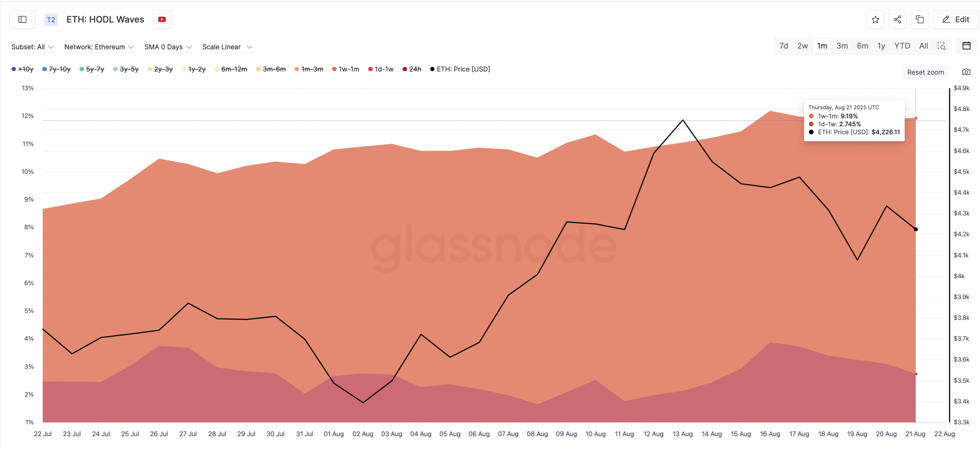The height and width of the screenshot is (449, 980).
Task: Expand the Network: Ethereum selector
Action: coord(99,47)
